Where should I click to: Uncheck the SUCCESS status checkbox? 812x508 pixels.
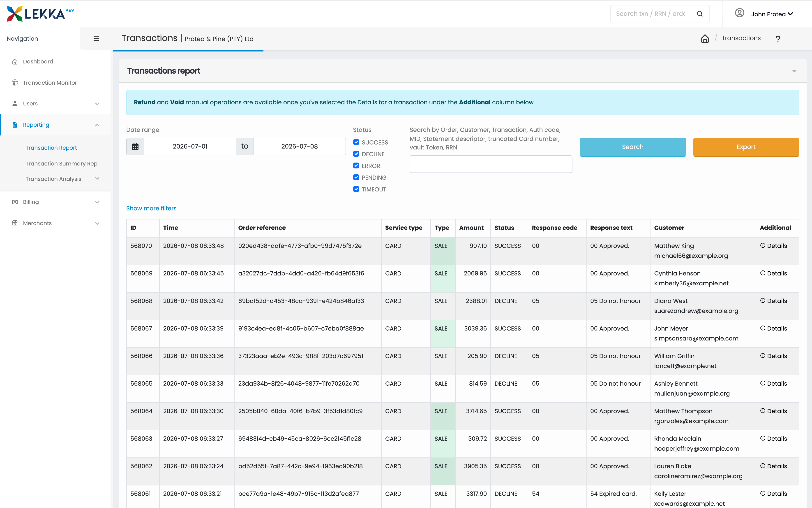[356, 142]
